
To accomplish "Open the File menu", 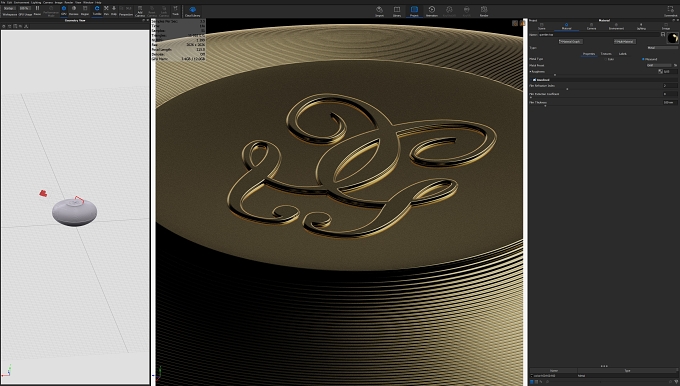I will coord(3,2).
